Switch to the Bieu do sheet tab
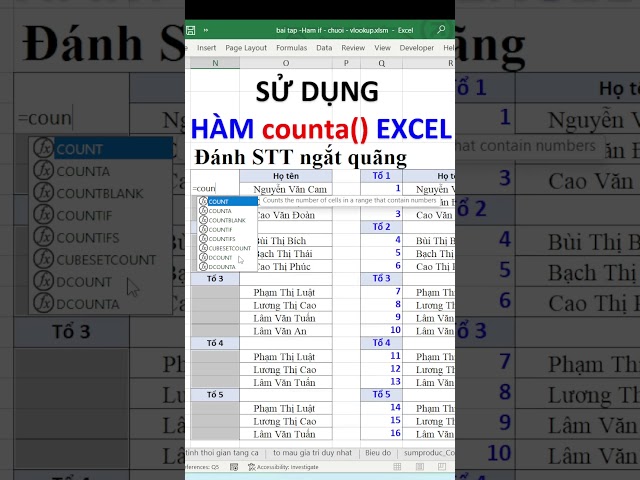This screenshot has height=480, width=640. point(378,453)
